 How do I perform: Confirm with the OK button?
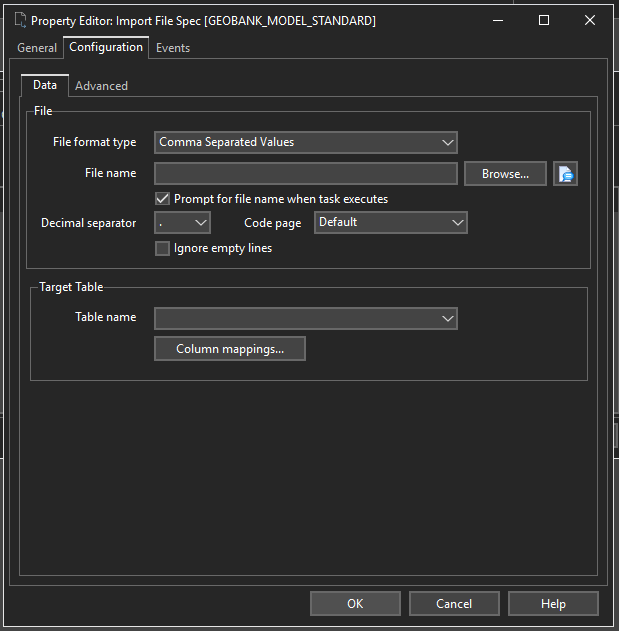355,603
